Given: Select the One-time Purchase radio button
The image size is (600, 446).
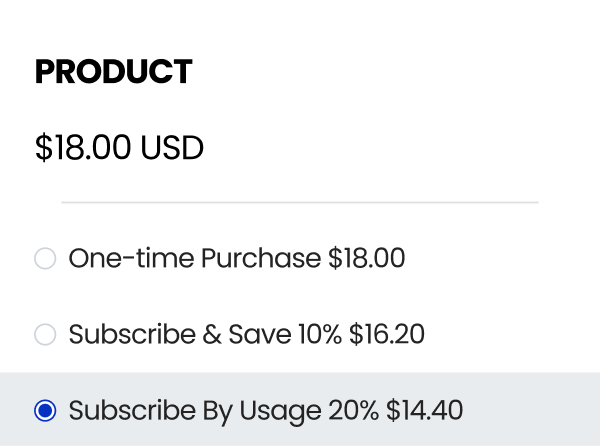Looking at the screenshot, I should point(45,259).
